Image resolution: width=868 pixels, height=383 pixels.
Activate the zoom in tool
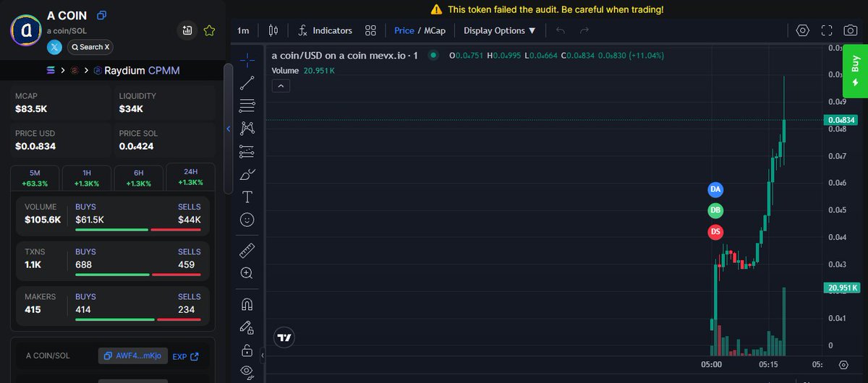click(247, 273)
